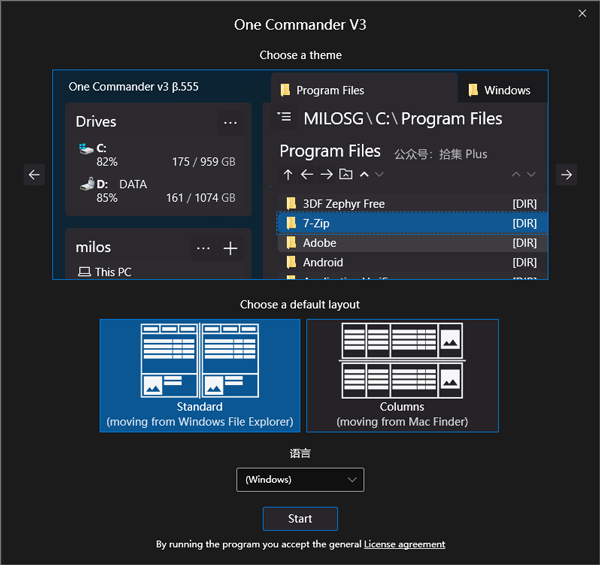Click the 3DF Zephyr Free folder icon
This screenshot has height=565, width=600.
click(292, 203)
